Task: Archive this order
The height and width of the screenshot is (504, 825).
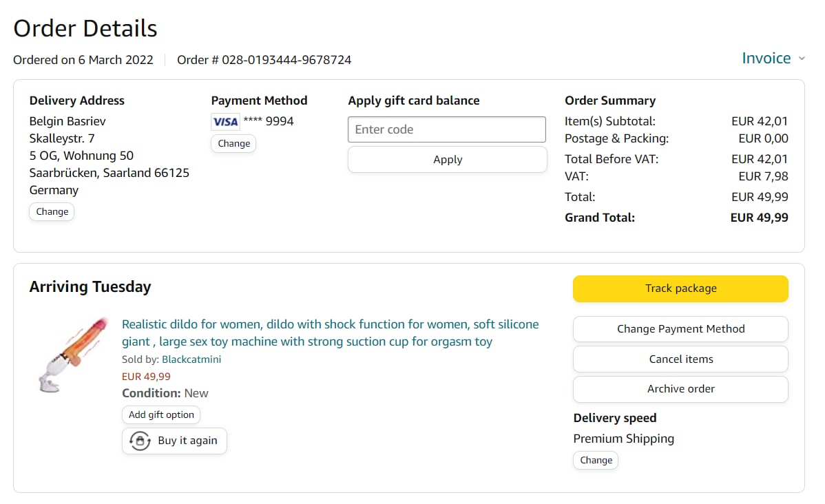Action: point(680,389)
